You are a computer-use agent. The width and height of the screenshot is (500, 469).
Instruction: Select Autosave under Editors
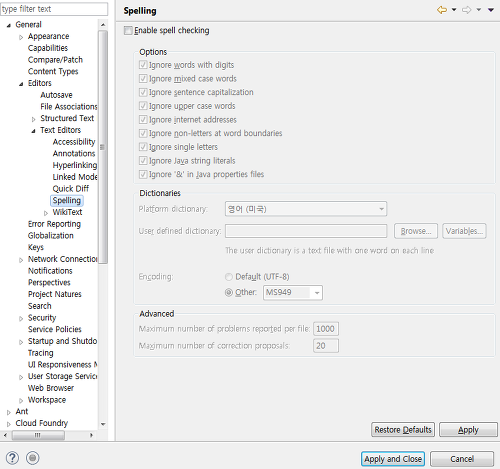pyautogui.click(x=56, y=95)
